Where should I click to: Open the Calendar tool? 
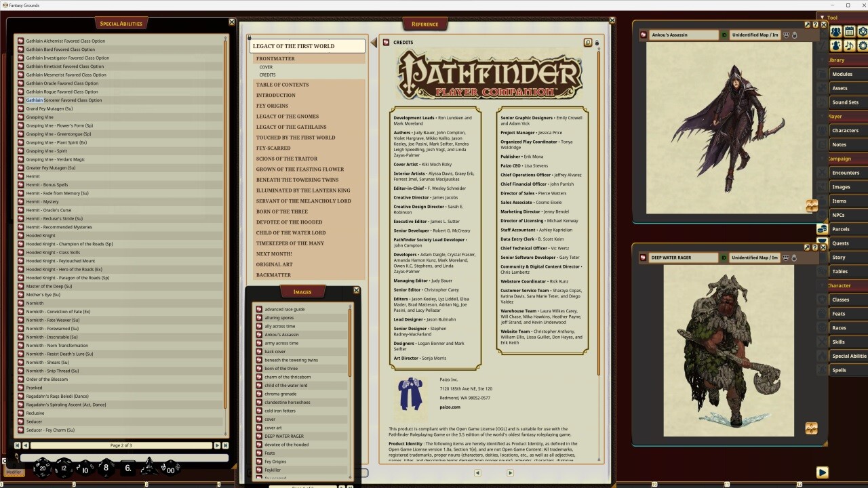(x=850, y=33)
